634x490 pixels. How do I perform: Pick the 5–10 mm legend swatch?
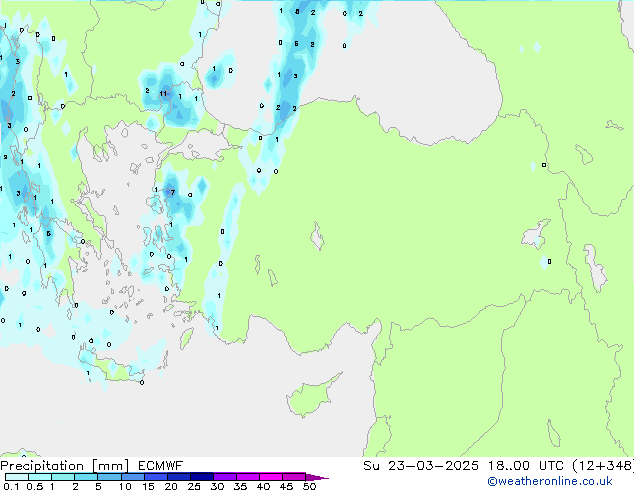[x=109, y=477]
